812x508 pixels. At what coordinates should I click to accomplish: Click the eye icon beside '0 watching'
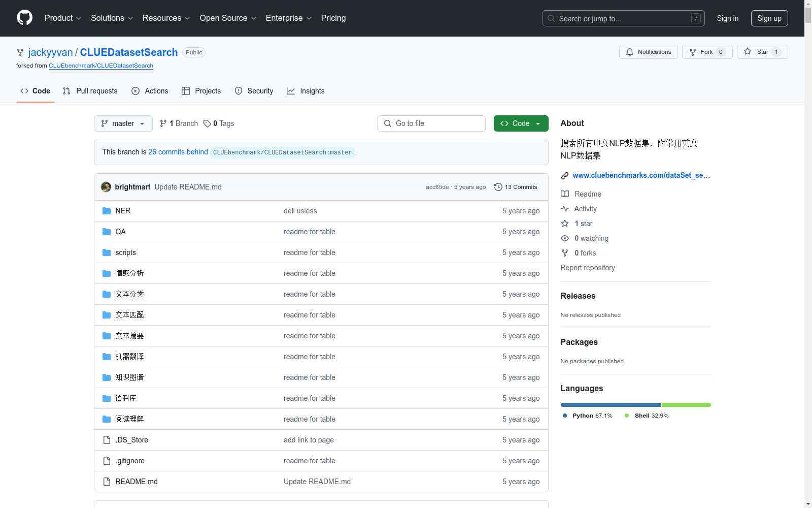click(565, 238)
